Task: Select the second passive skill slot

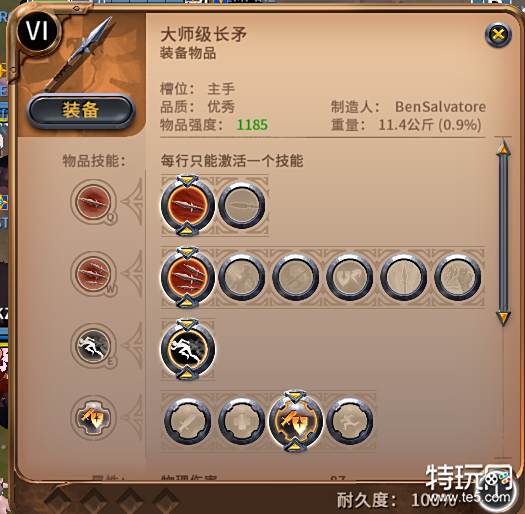Action: 241,421
